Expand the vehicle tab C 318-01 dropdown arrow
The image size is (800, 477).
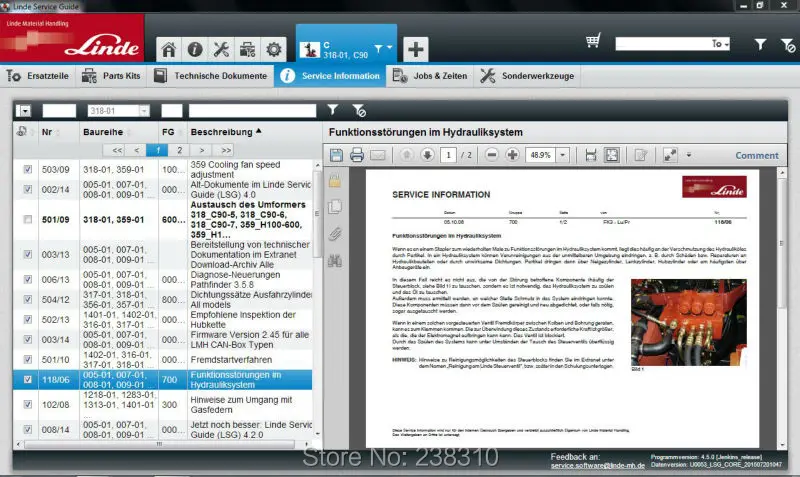click(x=389, y=47)
